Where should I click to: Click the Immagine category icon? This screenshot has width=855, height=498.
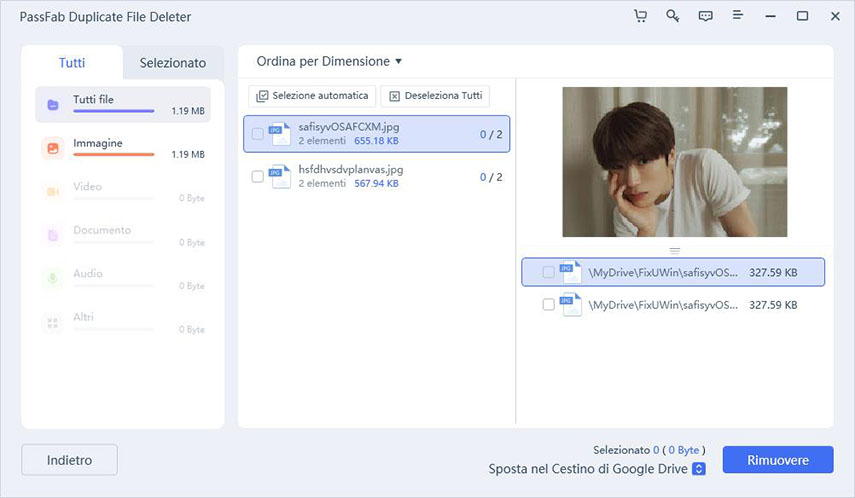52,148
